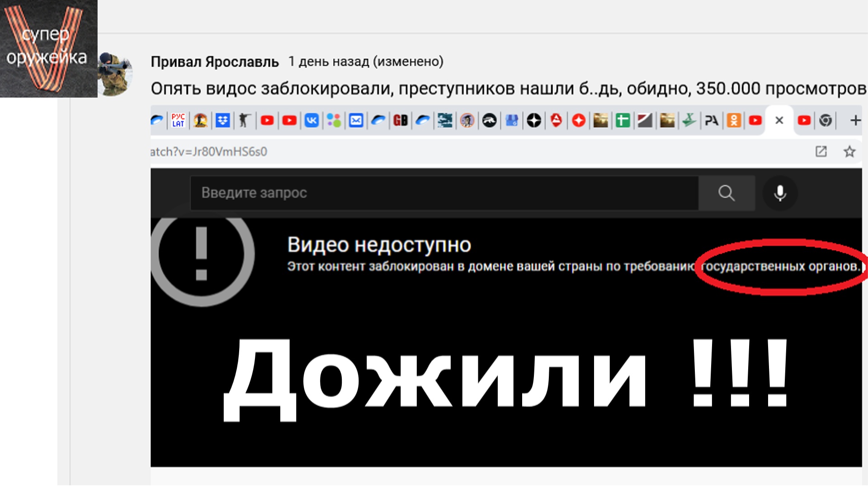868x488 pixels.
Task: Close the active browser tab
Action: point(779,121)
